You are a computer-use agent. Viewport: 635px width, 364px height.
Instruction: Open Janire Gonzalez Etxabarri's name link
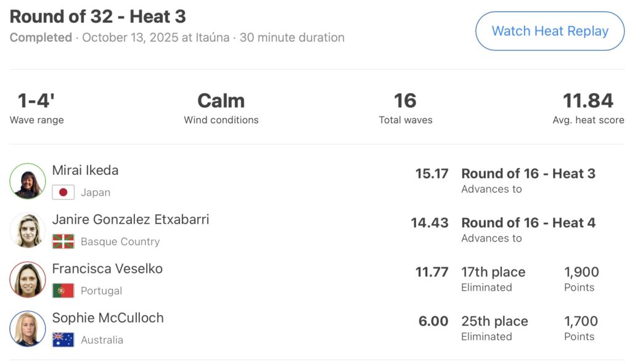pyautogui.click(x=131, y=220)
